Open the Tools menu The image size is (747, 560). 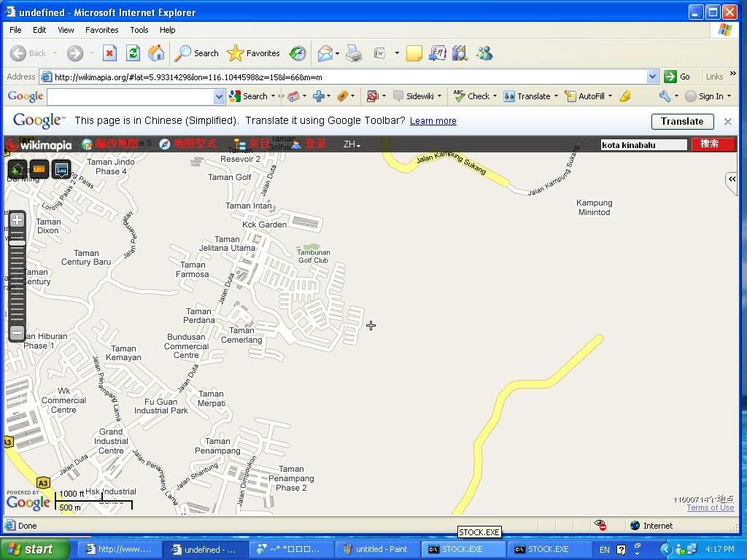click(x=139, y=30)
